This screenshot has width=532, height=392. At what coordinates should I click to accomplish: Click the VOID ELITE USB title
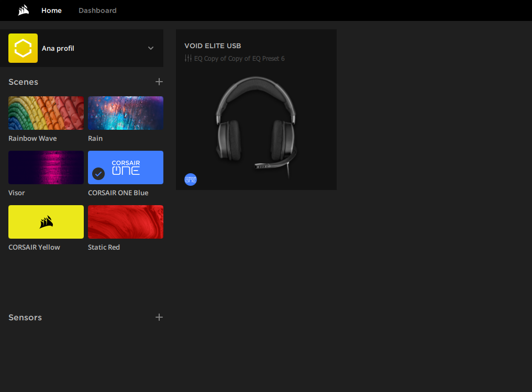coord(213,46)
